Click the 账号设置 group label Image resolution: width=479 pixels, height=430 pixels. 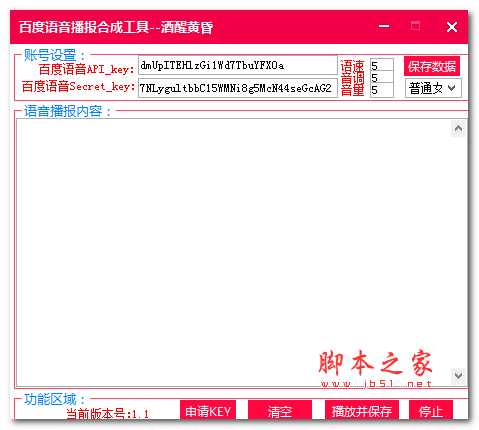pos(55,55)
